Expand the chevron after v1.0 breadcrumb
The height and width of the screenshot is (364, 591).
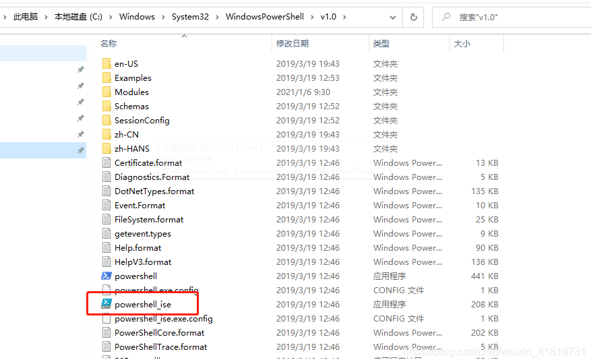[344, 17]
